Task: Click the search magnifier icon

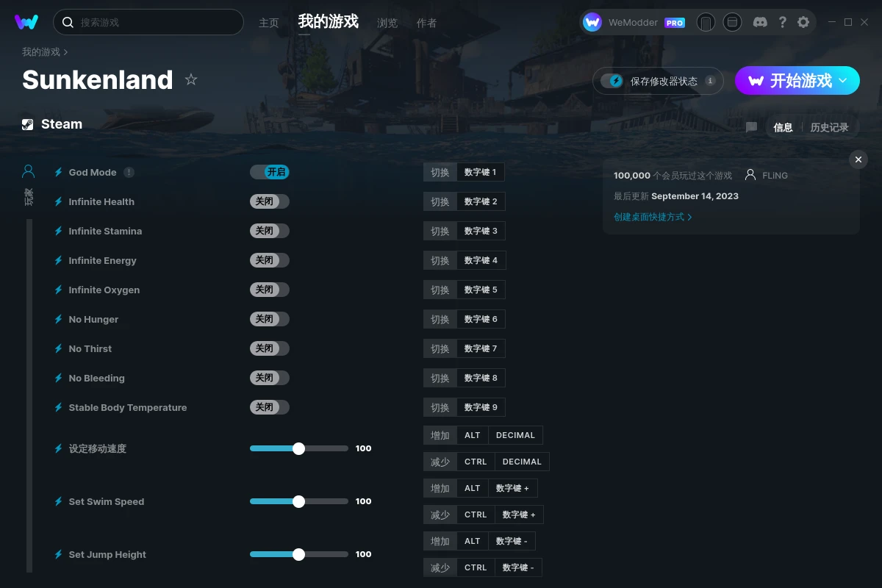Action: (x=68, y=22)
